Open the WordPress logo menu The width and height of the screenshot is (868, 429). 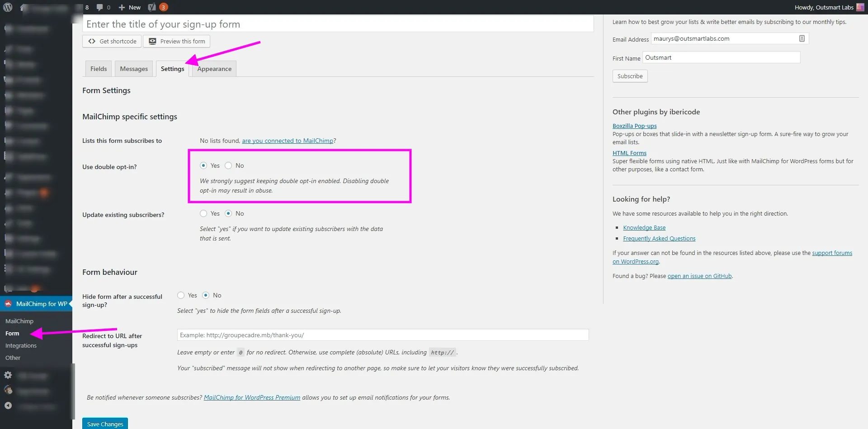point(8,7)
